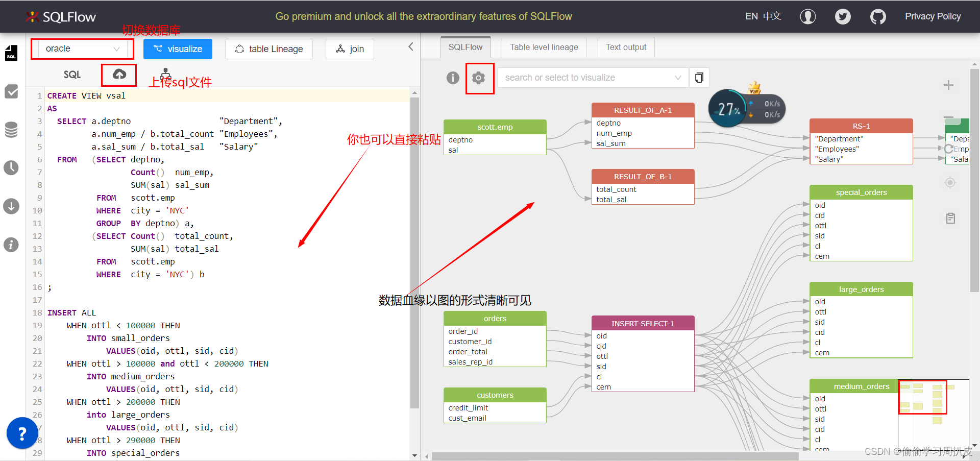The height and width of the screenshot is (461, 980).
Task: Click the SQL editor vertical scrollbar
Action: coord(414,253)
